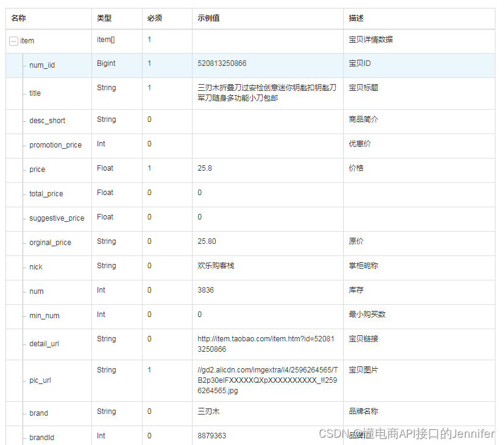Click the 宝贝链接 description
This screenshot has height=445, width=504.
(x=364, y=339)
